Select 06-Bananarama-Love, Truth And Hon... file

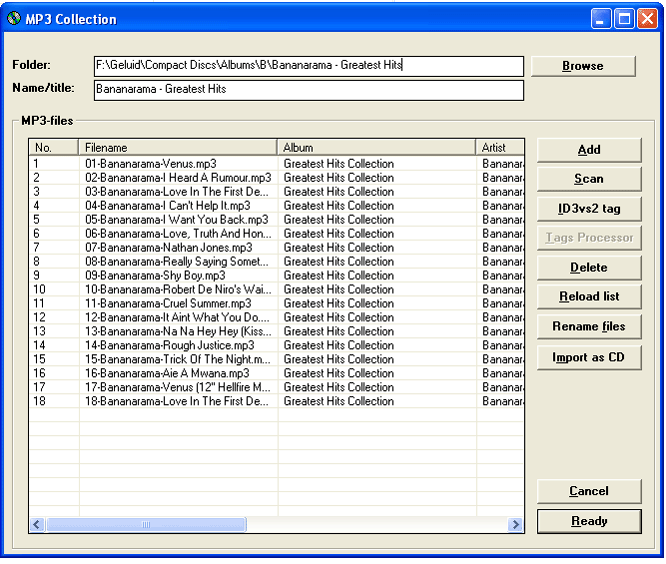178,234
